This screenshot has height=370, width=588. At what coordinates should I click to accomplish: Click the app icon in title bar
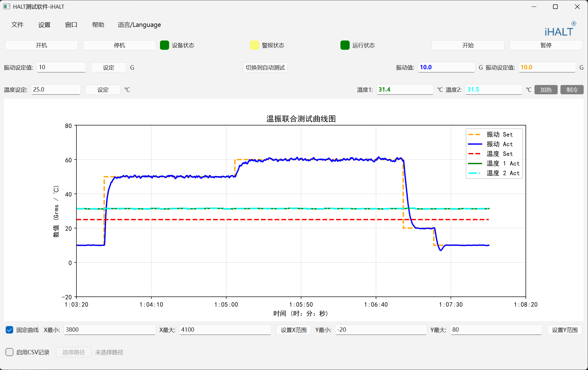6,6
